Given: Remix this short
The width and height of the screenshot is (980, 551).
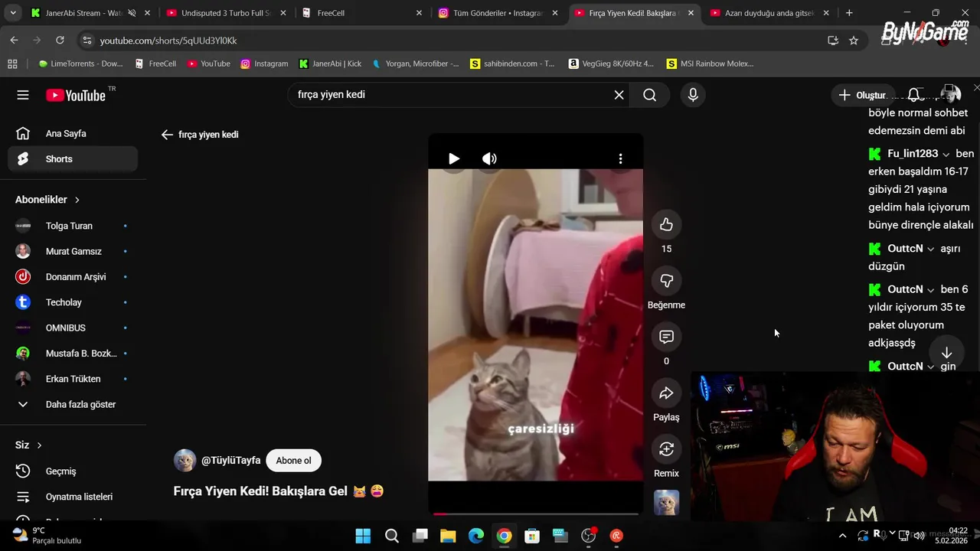Looking at the screenshot, I should (x=666, y=448).
